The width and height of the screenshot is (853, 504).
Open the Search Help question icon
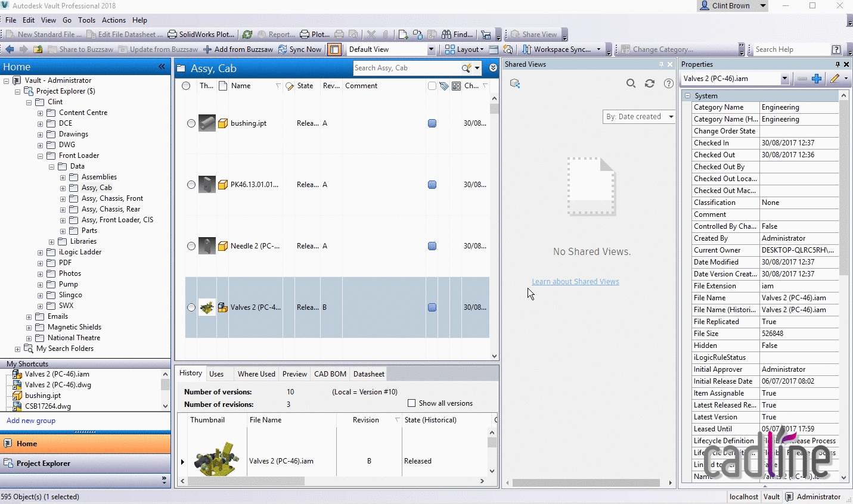tap(836, 49)
